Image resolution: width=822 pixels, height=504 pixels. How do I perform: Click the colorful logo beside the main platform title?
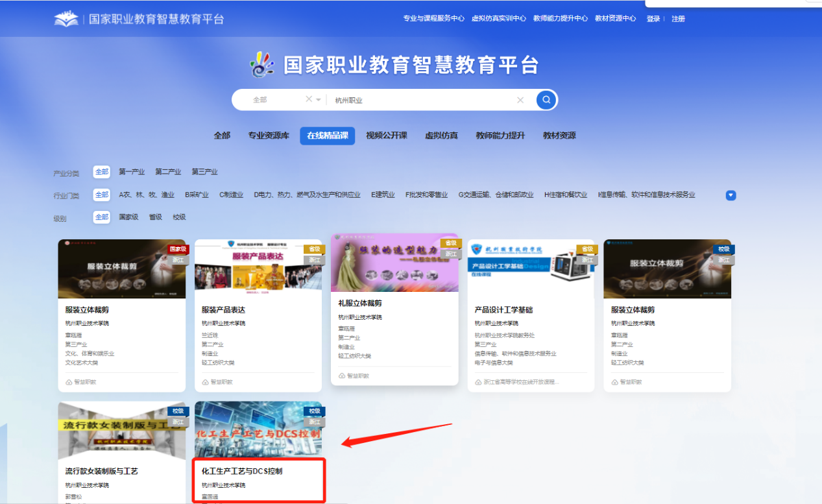point(263,65)
